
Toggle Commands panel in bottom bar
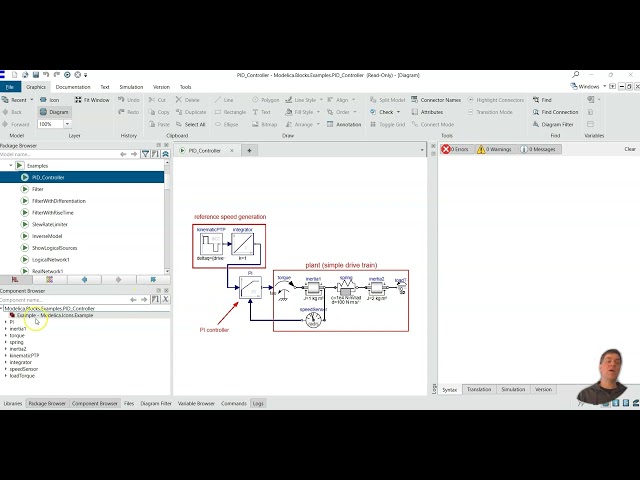coord(233,403)
